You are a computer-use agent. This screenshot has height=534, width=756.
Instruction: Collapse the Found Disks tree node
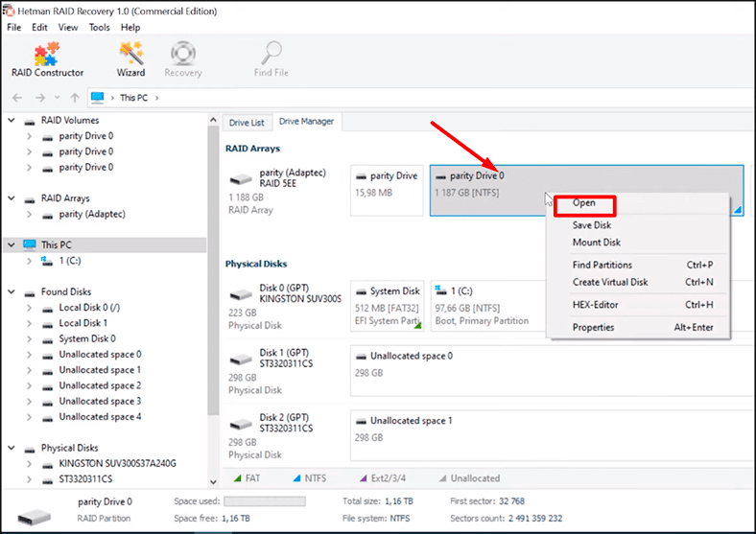tap(12, 291)
